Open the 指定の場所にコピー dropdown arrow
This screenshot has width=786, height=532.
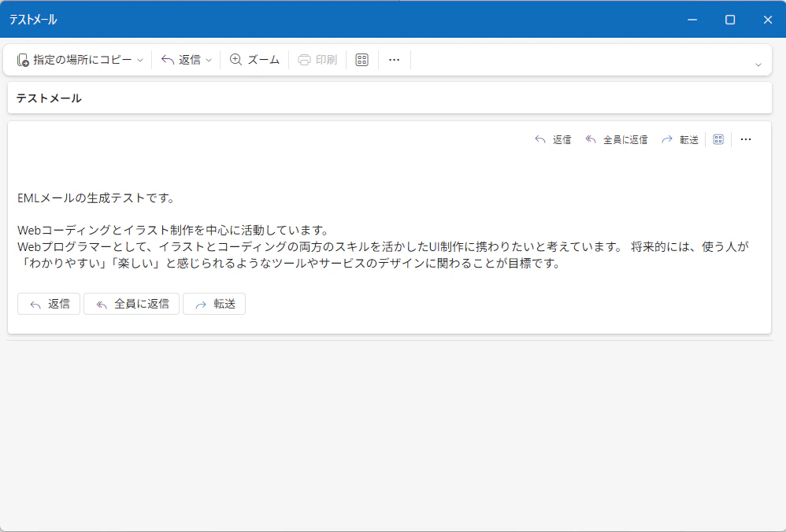140,60
